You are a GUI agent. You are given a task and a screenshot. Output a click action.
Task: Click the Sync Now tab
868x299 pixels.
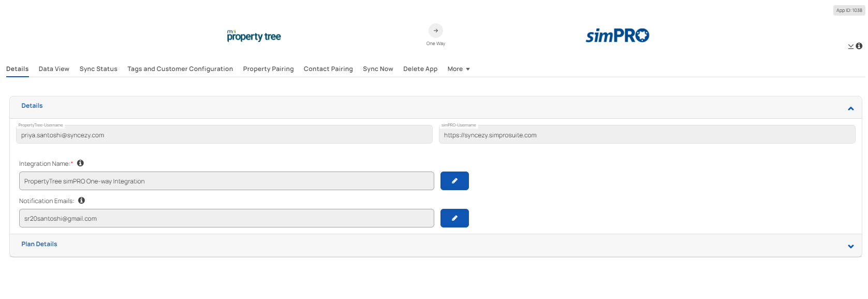click(378, 69)
